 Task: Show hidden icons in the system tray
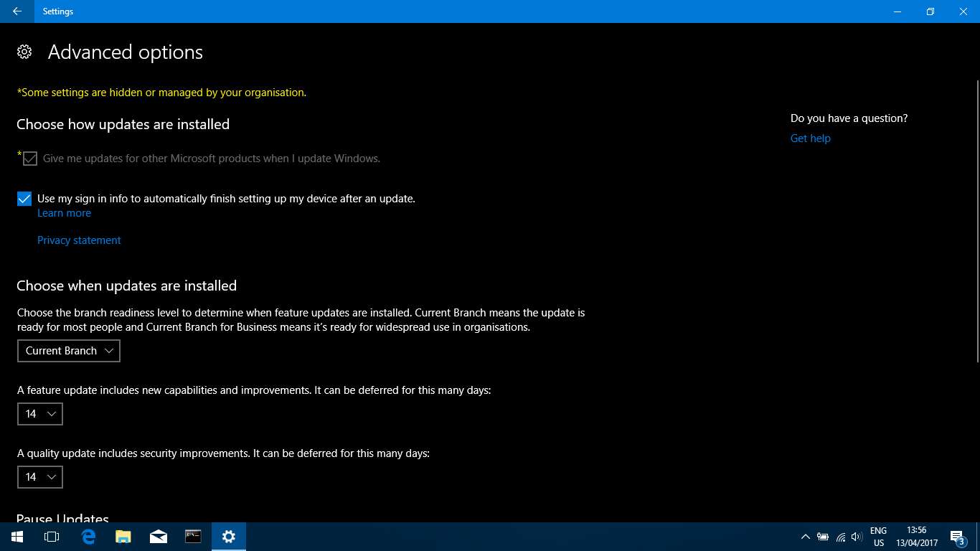[805, 537]
